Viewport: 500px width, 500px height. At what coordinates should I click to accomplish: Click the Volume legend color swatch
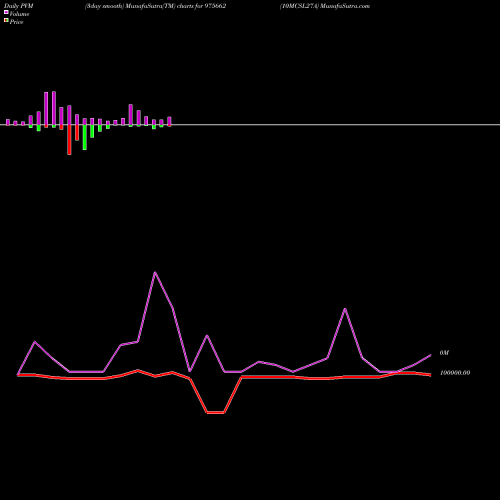pyautogui.click(x=6, y=12)
